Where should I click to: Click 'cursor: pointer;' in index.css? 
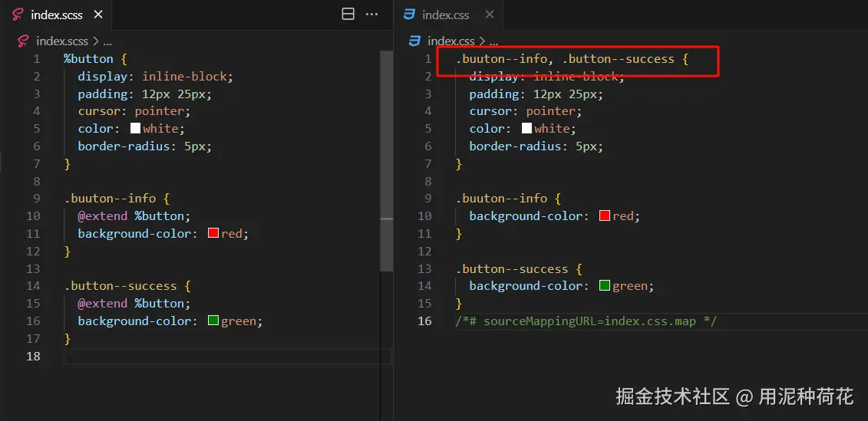(x=526, y=110)
